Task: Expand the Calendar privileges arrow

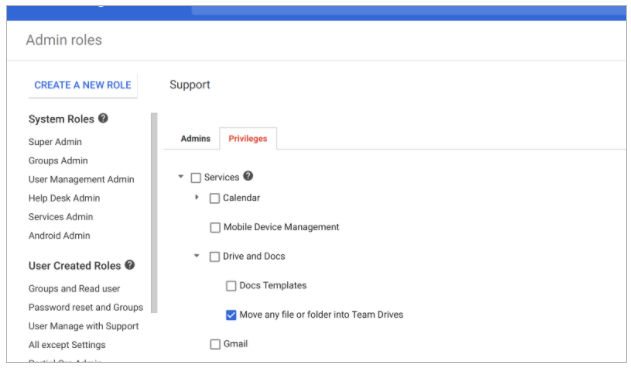Action: tap(197, 197)
